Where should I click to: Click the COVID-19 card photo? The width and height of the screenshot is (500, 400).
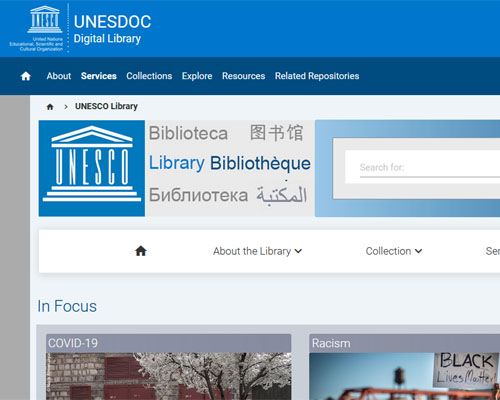[x=169, y=376]
